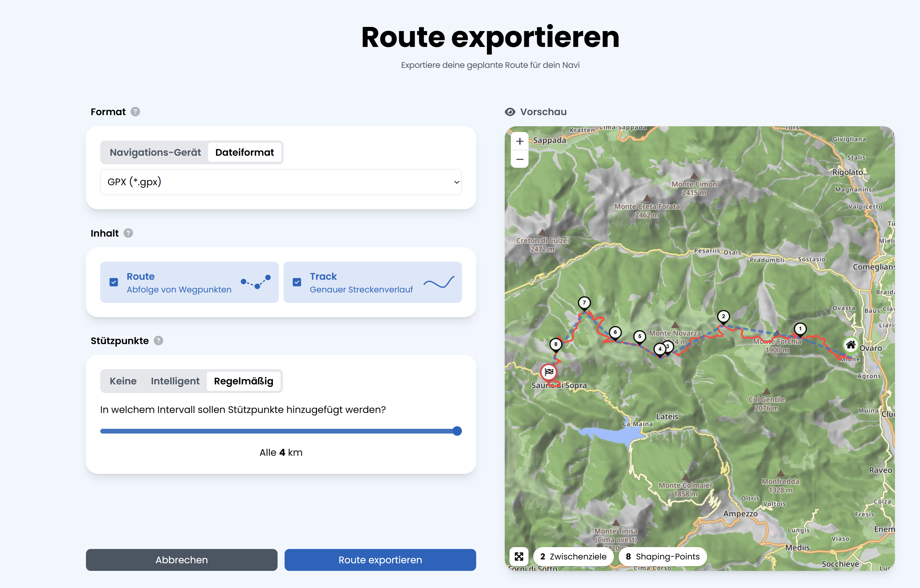
Task: Open the GPX file format dropdown
Action: tap(281, 182)
